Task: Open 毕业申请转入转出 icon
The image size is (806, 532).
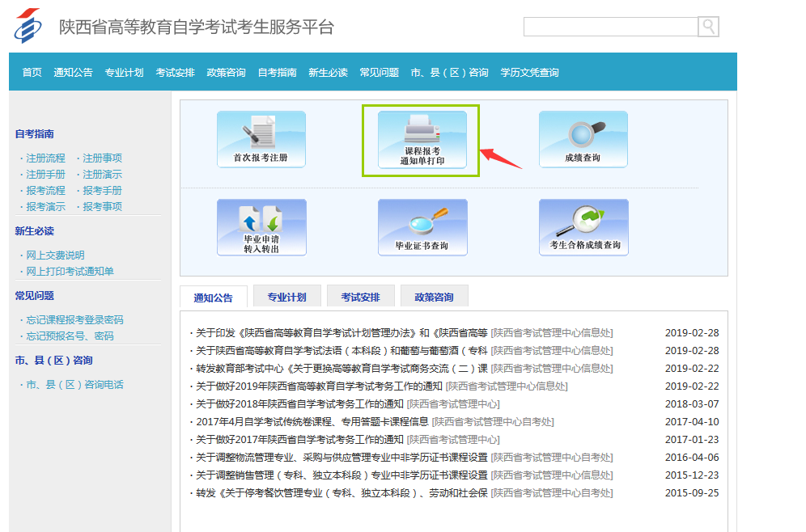Action: 261,227
